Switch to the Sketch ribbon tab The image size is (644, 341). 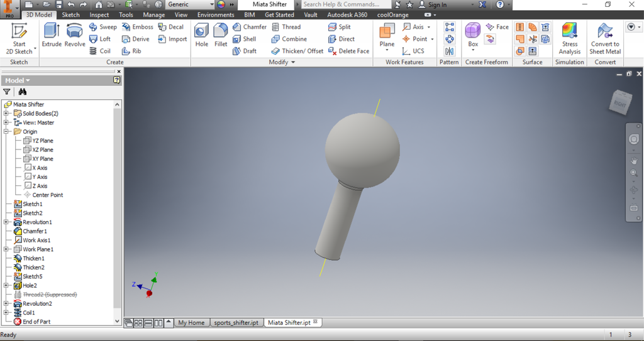[70, 14]
